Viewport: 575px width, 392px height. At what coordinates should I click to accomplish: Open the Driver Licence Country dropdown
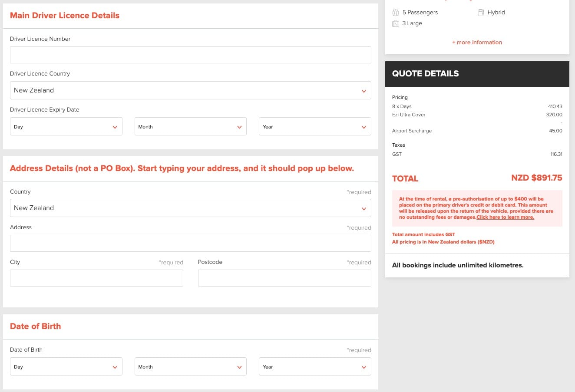pyautogui.click(x=190, y=90)
